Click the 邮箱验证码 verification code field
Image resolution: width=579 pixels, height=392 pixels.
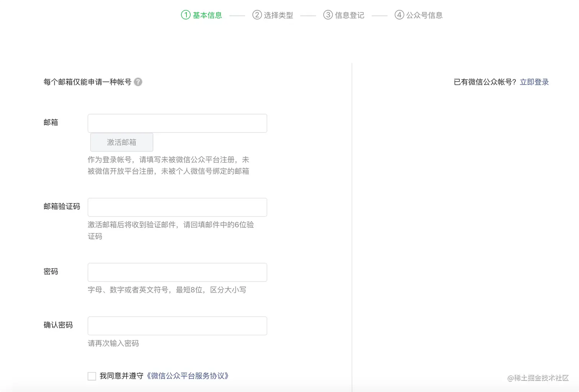pos(177,207)
